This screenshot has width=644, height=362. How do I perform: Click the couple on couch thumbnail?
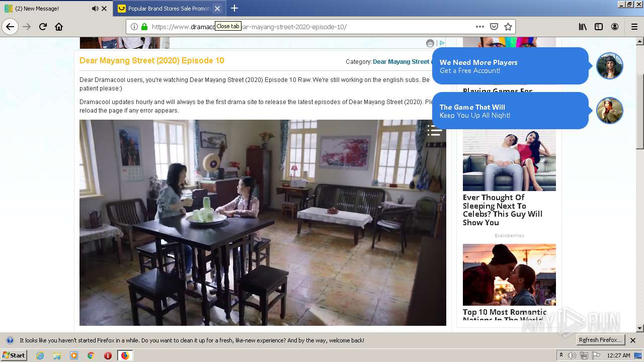click(x=509, y=160)
